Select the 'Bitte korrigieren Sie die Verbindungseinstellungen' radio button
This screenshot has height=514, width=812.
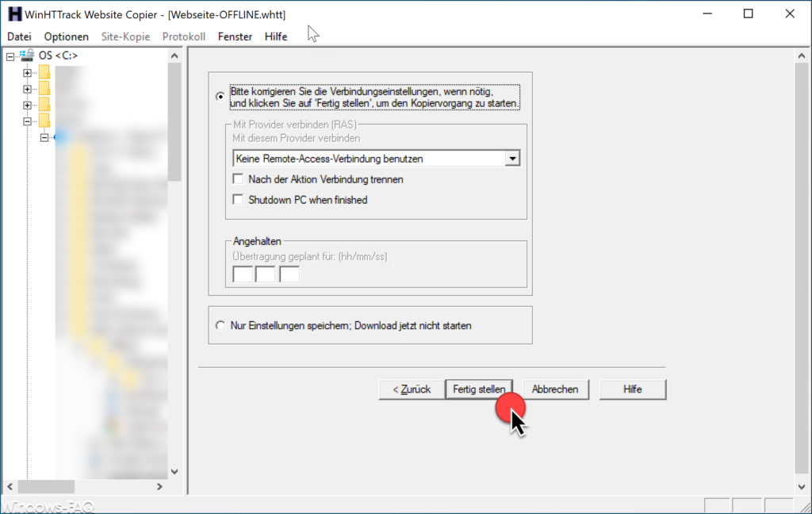[x=220, y=97]
